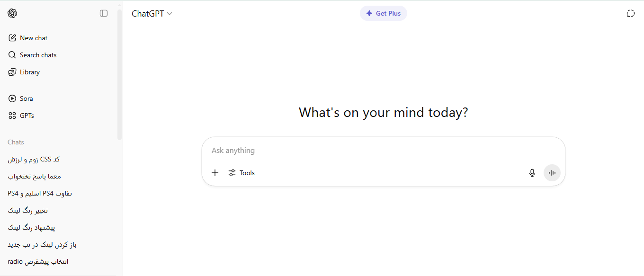644x276 pixels.
Task: Expand the ChatGPT model selector dropdown
Action: (x=152, y=14)
